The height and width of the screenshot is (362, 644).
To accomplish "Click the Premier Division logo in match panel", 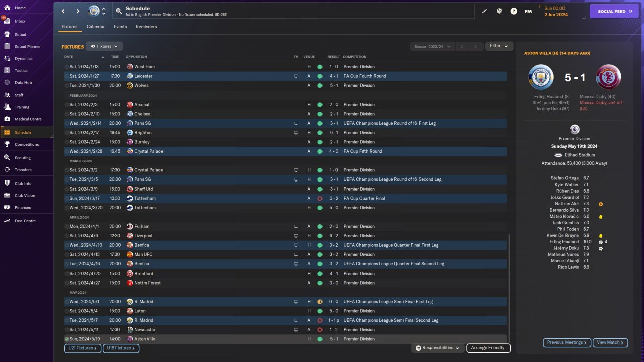I will [x=575, y=129].
